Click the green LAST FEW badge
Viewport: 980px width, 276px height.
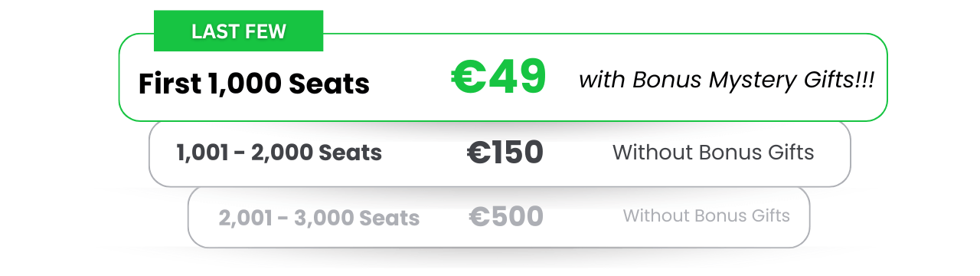238,31
